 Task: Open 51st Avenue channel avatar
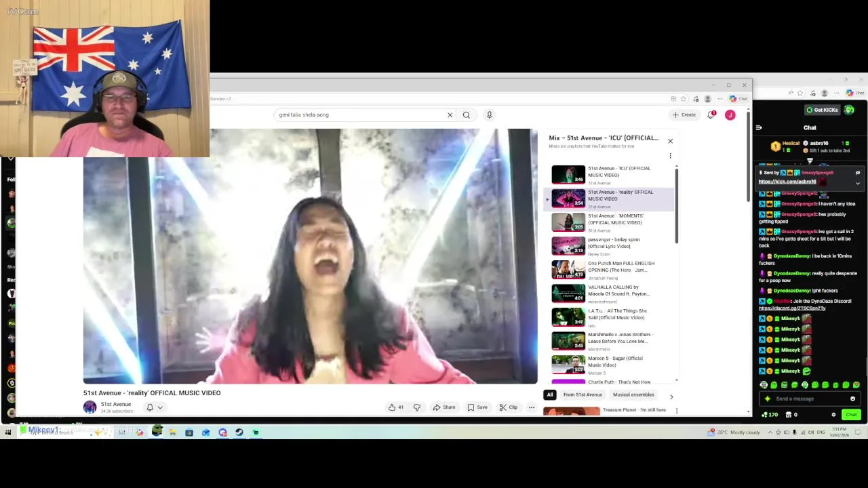point(90,407)
